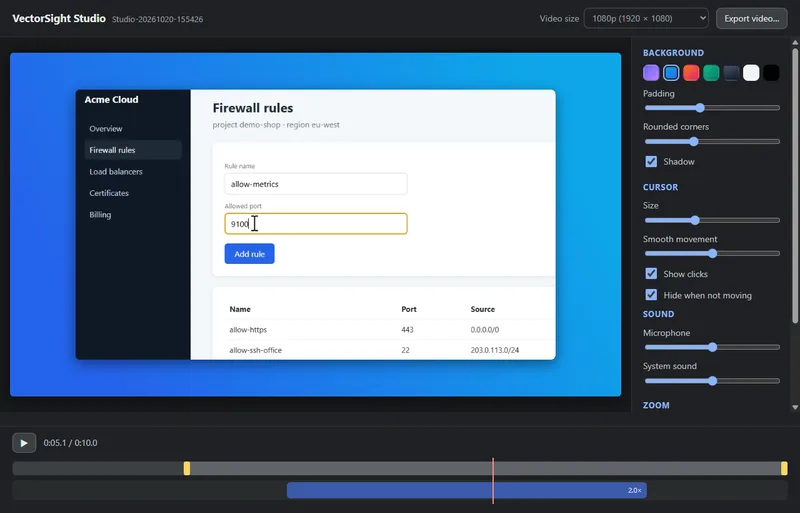Click the Allowed port input field
Screen dimensions: 800x513
(x=316, y=224)
